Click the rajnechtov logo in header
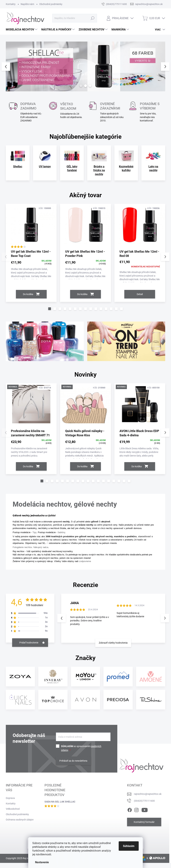 point(25,18)
